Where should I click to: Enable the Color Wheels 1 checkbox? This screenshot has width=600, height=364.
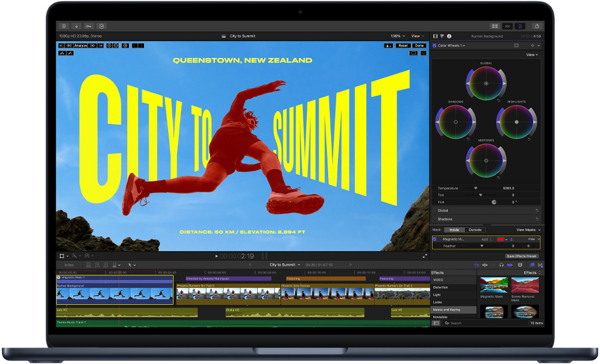point(435,45)
